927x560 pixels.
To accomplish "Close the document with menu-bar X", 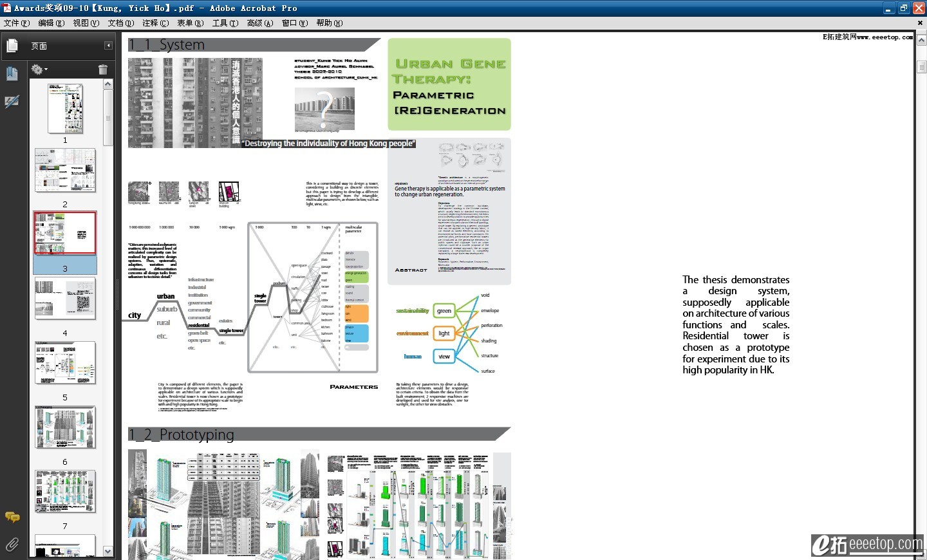I will (x=920, y=23).
